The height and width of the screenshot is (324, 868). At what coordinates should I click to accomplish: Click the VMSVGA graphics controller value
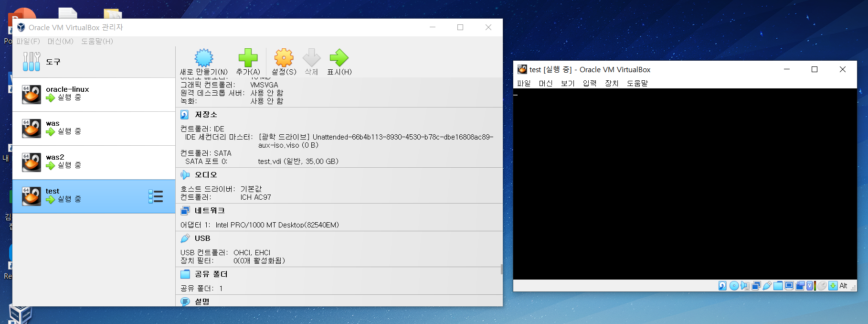click(x=264, y=85)
